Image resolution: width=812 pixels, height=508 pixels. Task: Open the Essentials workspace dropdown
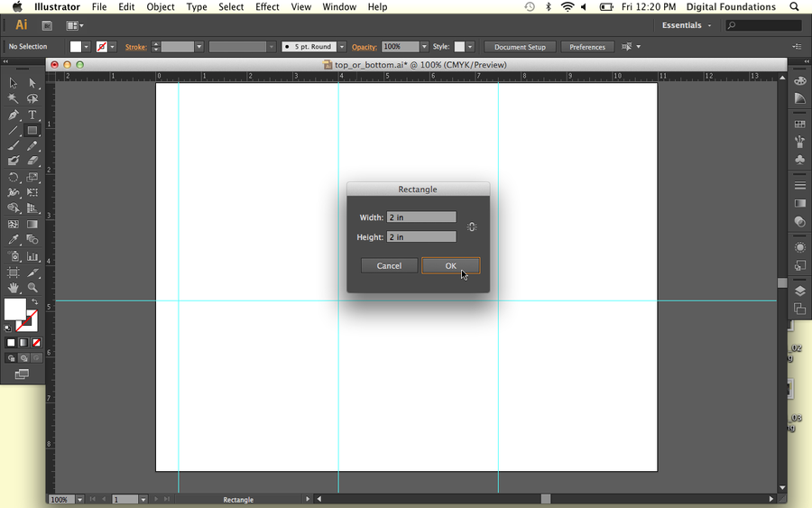[x=687, y=25]
